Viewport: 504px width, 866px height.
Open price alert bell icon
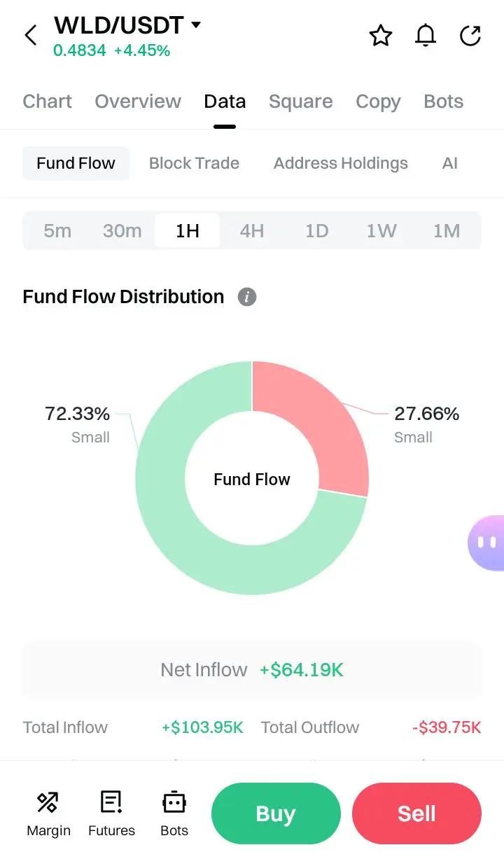click(426, 35)
